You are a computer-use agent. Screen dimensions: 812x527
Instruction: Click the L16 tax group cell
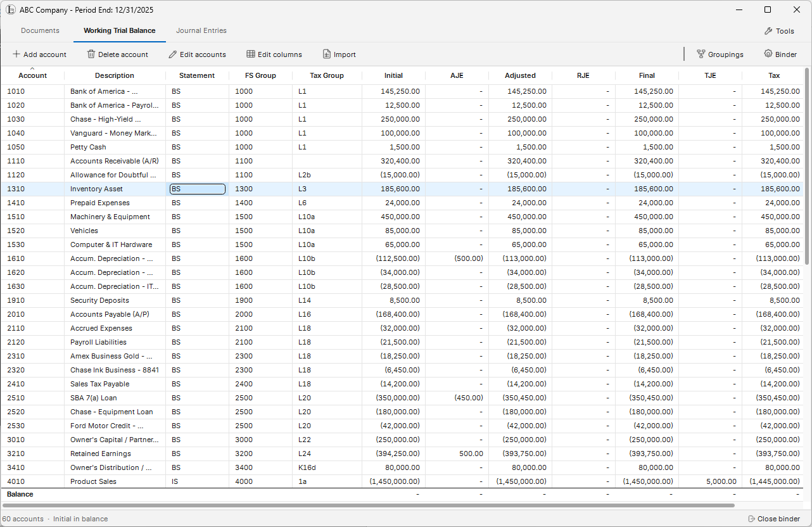click(x=327, y=314)
